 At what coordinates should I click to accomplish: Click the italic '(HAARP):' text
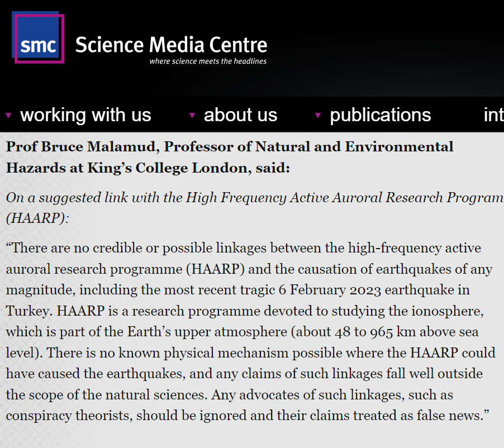37,218
